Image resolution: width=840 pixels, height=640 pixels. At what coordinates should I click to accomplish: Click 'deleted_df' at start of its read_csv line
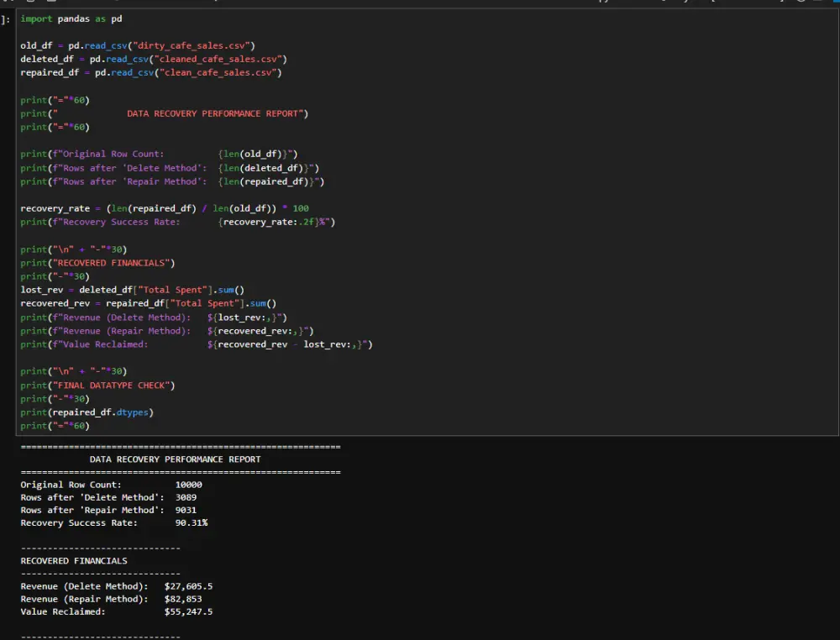[47, 59]
